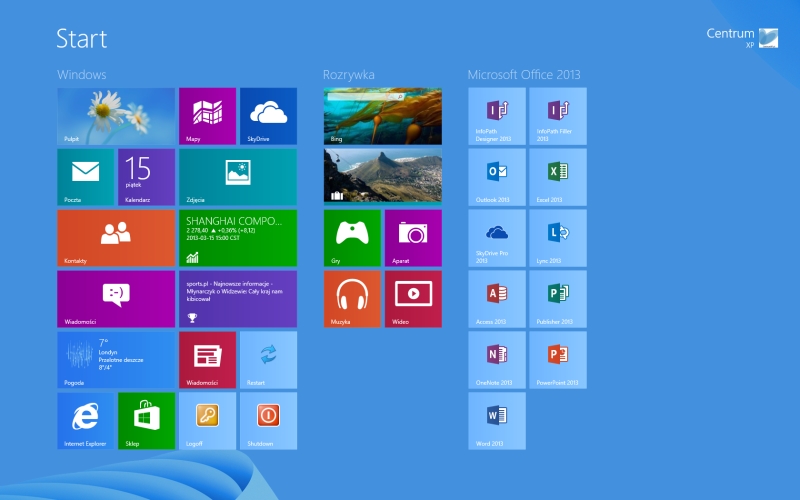
Task: Open the purple Wiadomości messaging tile
Action: pos(116,299)
